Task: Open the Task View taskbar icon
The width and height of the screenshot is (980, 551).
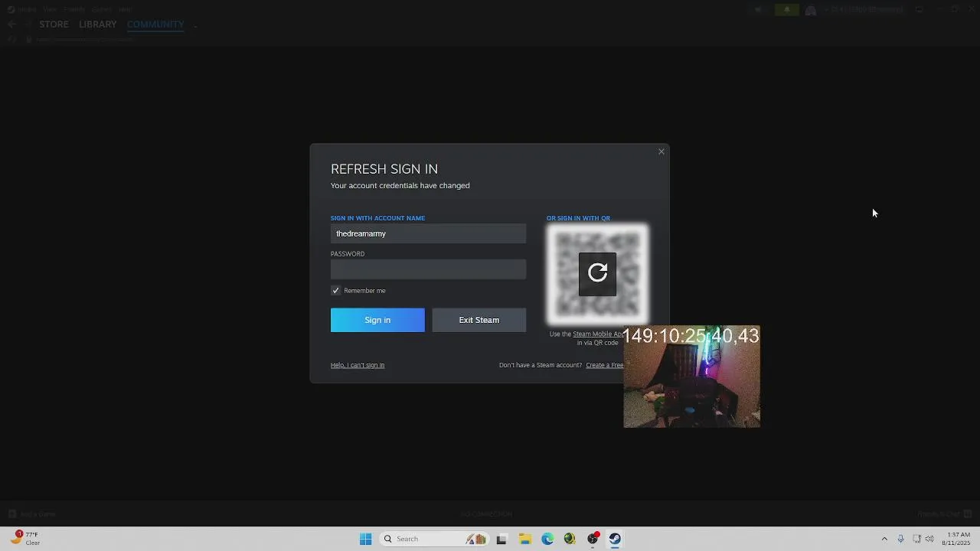Action: (x=501, y=539)
